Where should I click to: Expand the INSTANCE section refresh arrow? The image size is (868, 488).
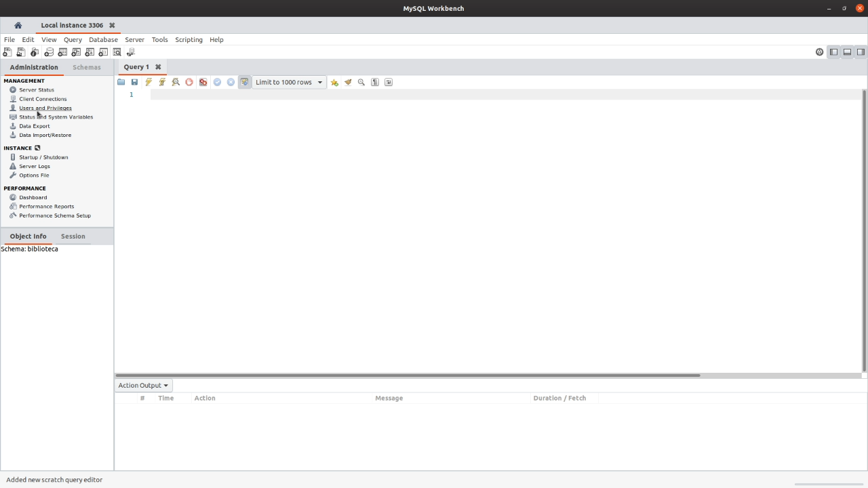(x=37, y=148)
